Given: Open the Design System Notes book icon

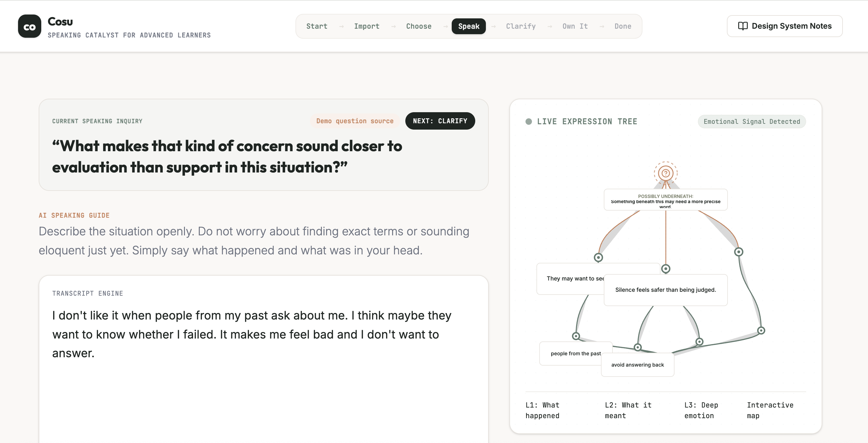Looking at the screenshot, I should [x=743, y=26].
